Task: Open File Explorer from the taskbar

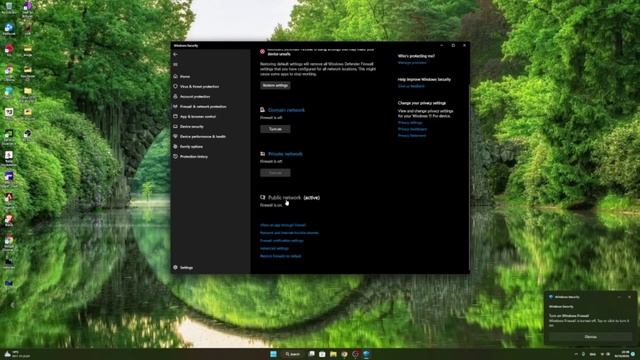Action: click(333, 354)
